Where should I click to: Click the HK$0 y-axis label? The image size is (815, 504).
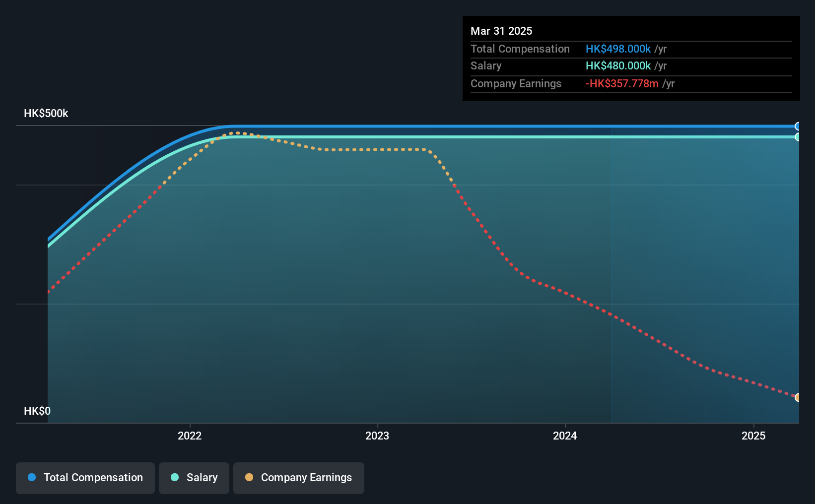[x=37, y=411]
